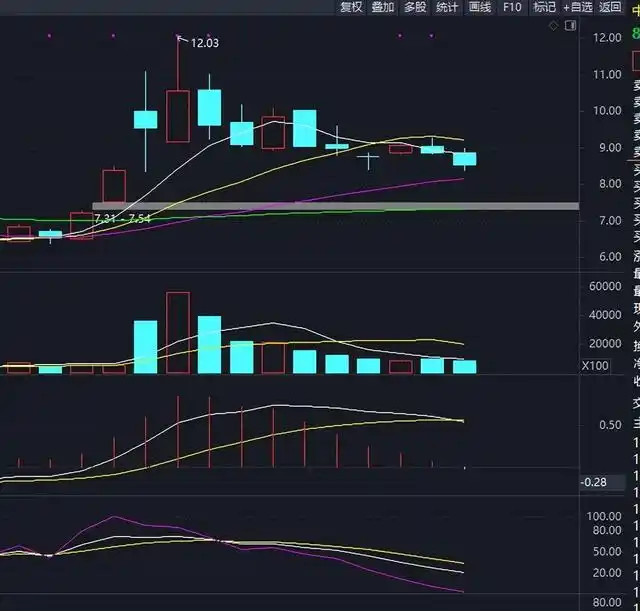This screenshot has height=611, width=640.
Task: Open F10 company information
Action: coord(512,7)
